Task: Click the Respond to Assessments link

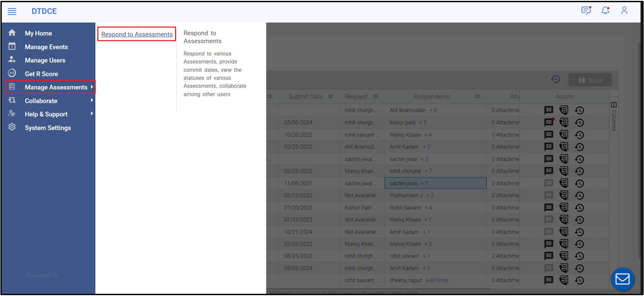Action: pyautogui.click(x=137, y=34)
